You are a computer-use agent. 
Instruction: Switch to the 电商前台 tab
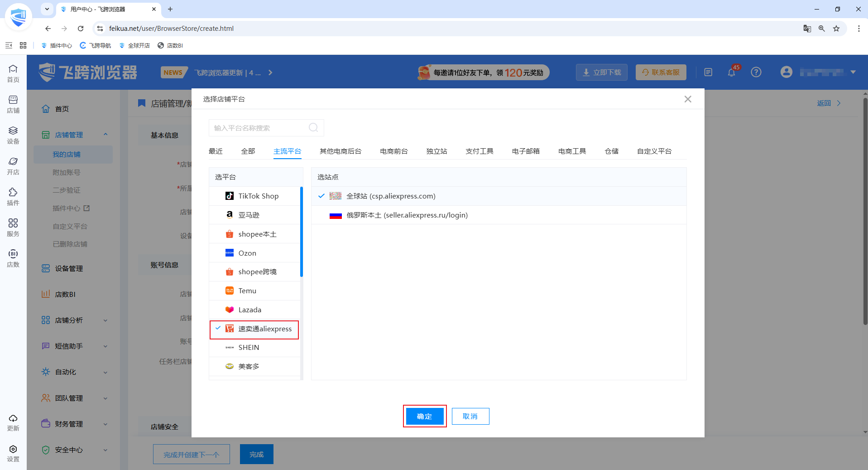tap(394, 151)
